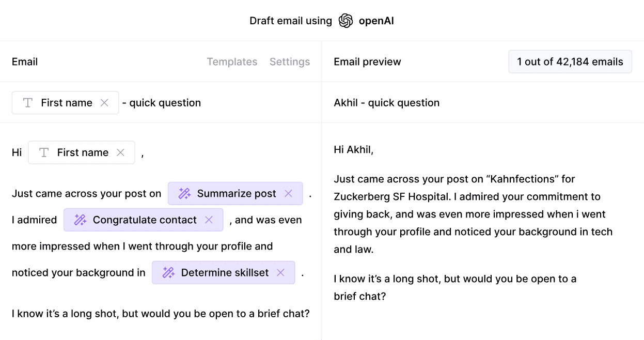Click the "Hi Akhil," preview greeting
Image resolution: width=644 pixels, height=340 pixels.
click(x=354, y=150)
